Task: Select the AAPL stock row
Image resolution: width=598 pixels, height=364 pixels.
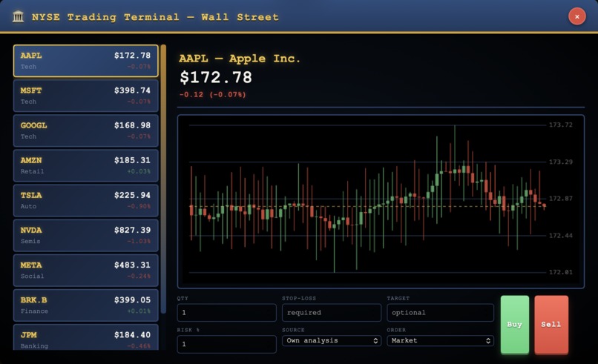Action: click(x=86, y=61)
